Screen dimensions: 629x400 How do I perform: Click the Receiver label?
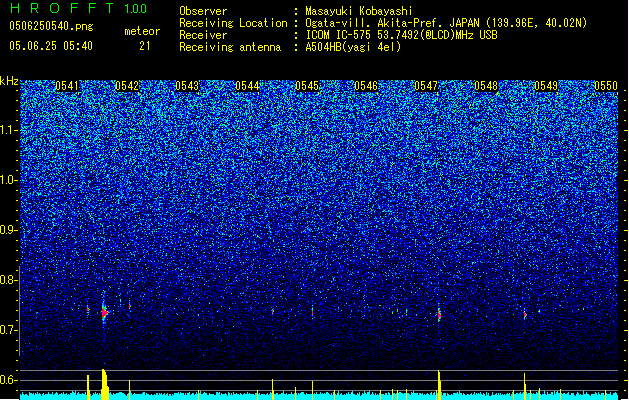click(x=203, y=35)
